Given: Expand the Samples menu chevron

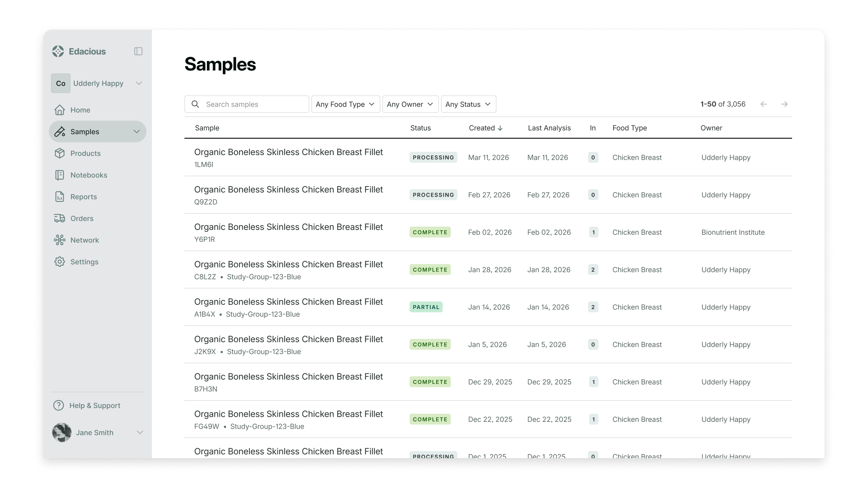Looking at the screenshot, I should click(x=137, y=132).
